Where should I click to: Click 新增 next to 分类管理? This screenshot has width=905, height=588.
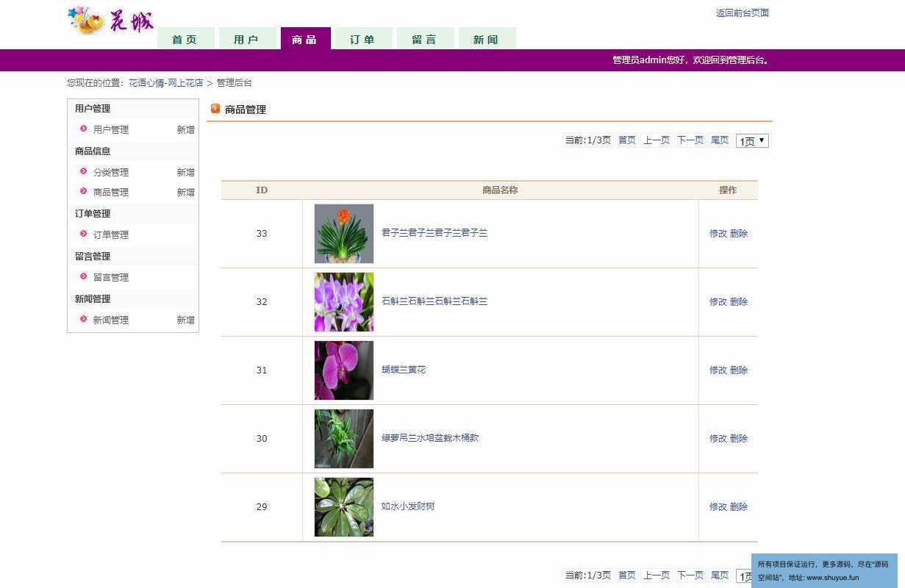click(x=186, y=172)
